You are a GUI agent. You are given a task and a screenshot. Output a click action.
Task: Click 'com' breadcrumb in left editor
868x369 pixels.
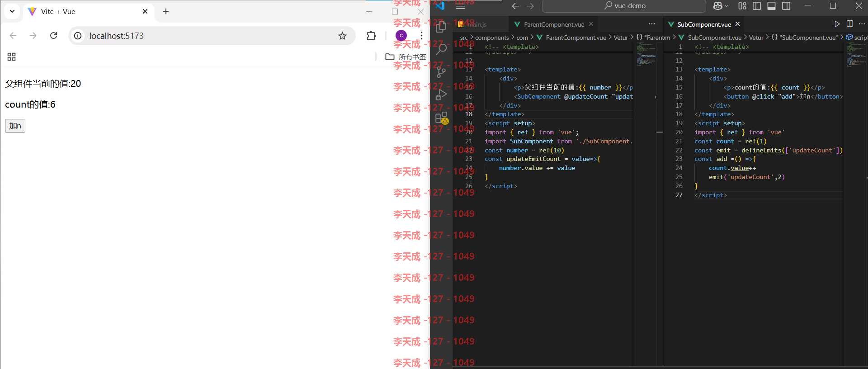click(x=522, y=38)
